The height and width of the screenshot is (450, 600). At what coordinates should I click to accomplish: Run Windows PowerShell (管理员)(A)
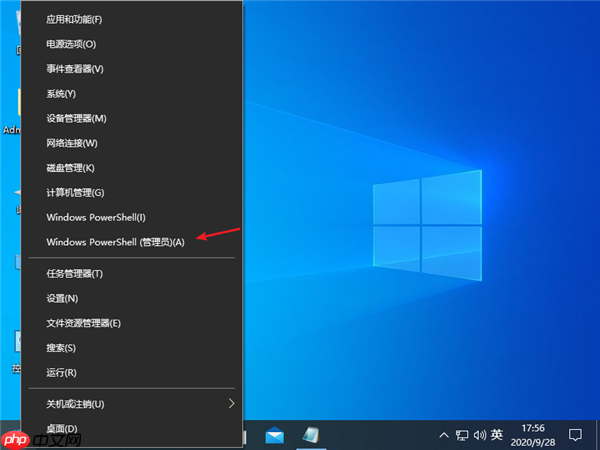(x=131, y=242)
